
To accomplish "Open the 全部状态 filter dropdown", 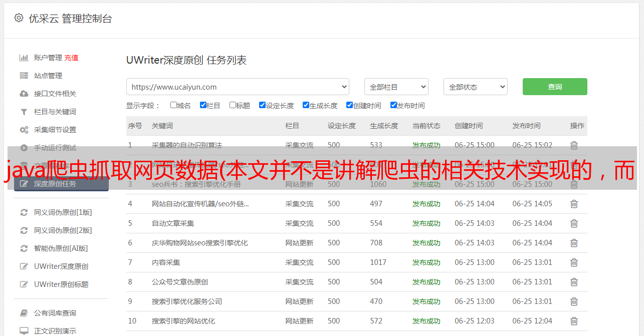I will pyautogui.click(x=475, y=87).
